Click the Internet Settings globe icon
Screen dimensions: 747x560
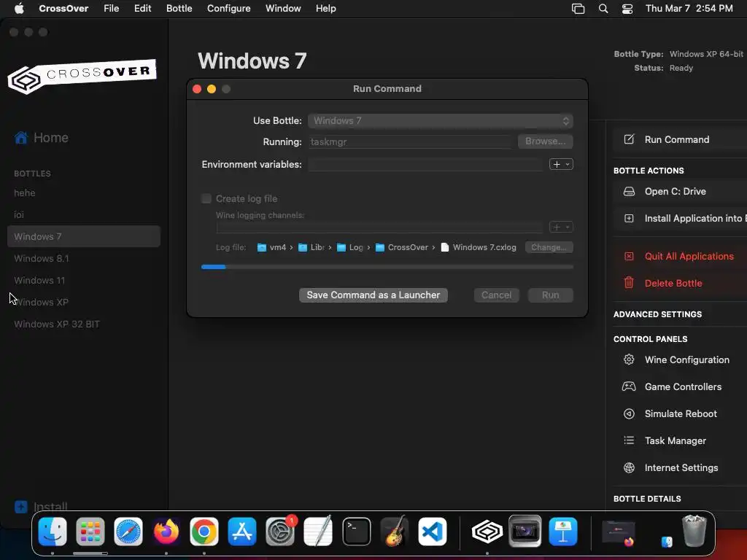point(629,467)
